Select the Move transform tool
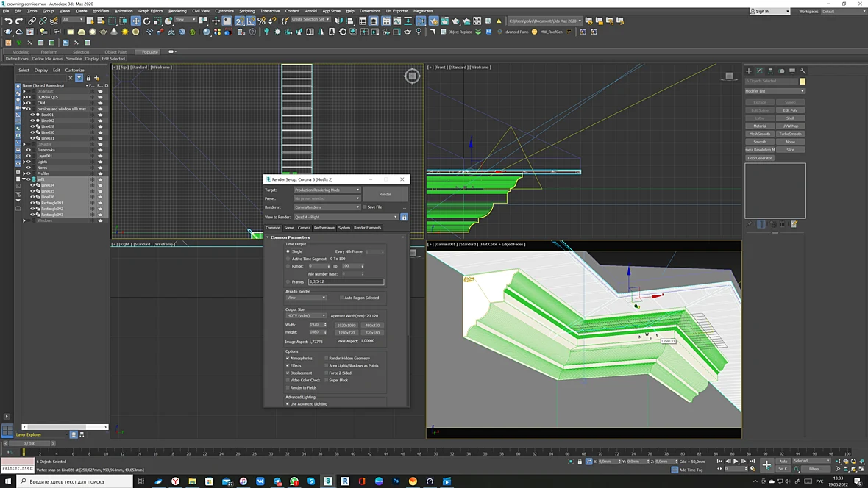This screenshot has width=868, height=488. coord(135,21)
